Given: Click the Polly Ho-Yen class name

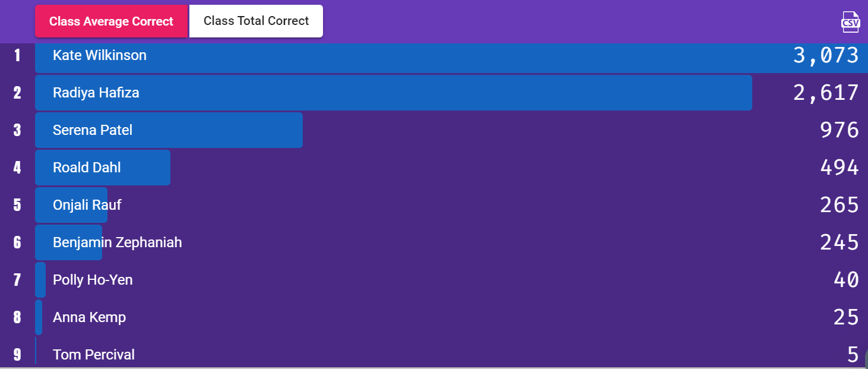Looking at the screenshot, I should pyautogui.click(x=93, y=280).
